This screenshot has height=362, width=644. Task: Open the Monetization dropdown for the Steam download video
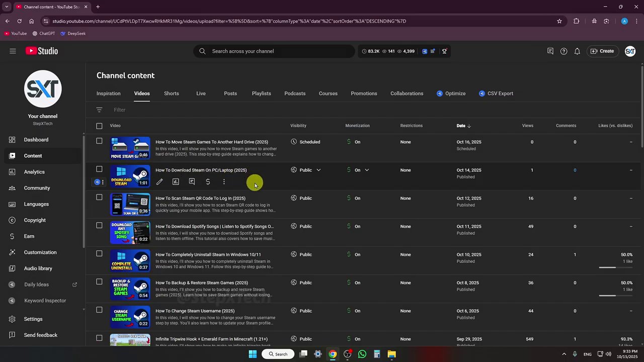click(366, 170)
